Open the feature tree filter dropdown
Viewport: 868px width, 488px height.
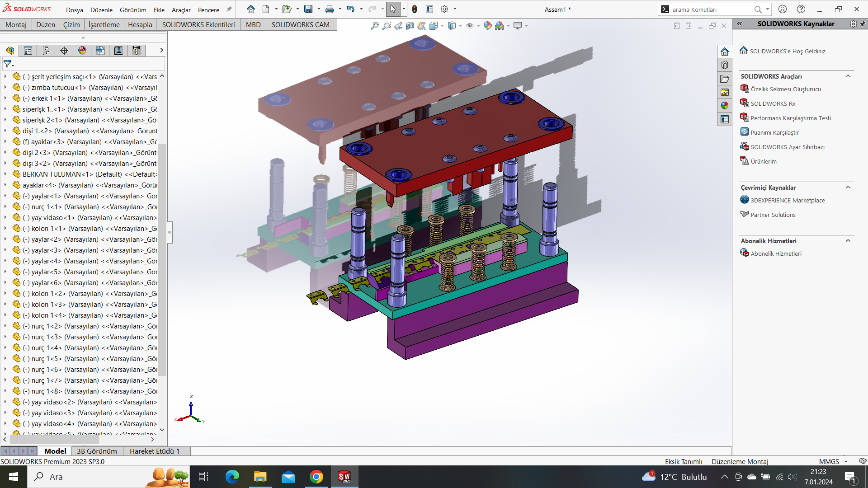pos(9,64)
